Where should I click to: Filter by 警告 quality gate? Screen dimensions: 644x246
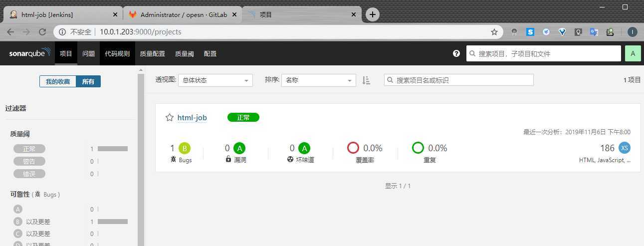pyautogui.click(x=29, y=161)
